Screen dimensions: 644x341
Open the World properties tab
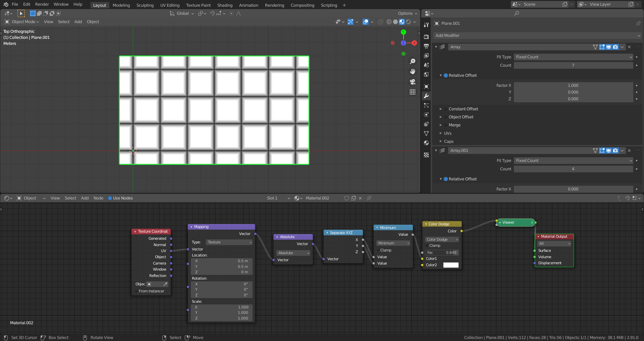pyautogui.click(x=426, y=74)
